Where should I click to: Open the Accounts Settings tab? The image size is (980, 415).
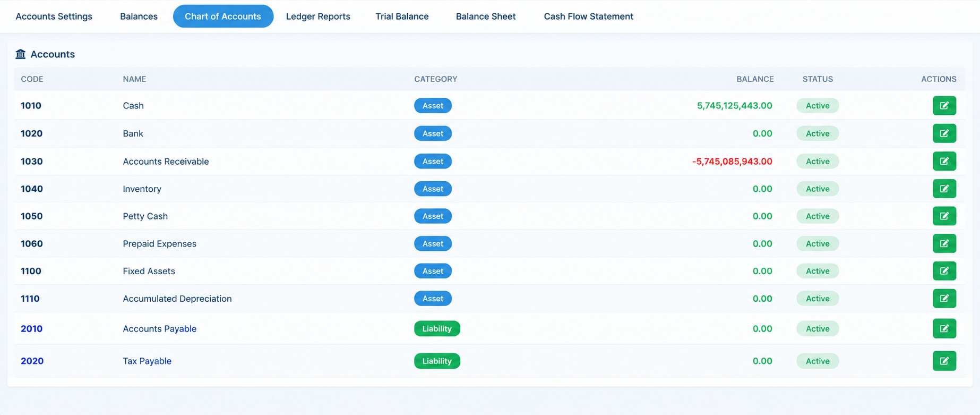coord(54,16)
